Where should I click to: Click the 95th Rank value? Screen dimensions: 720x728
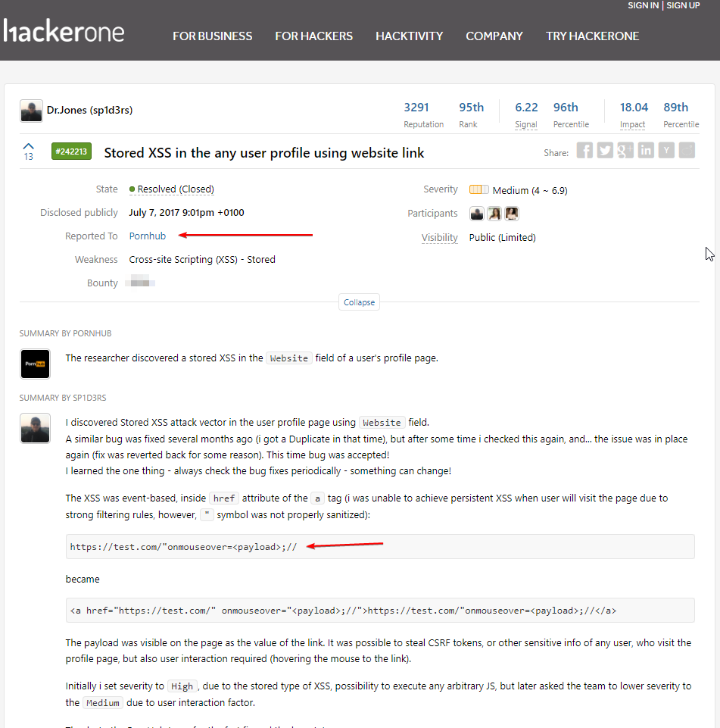(x=472, y=108)
